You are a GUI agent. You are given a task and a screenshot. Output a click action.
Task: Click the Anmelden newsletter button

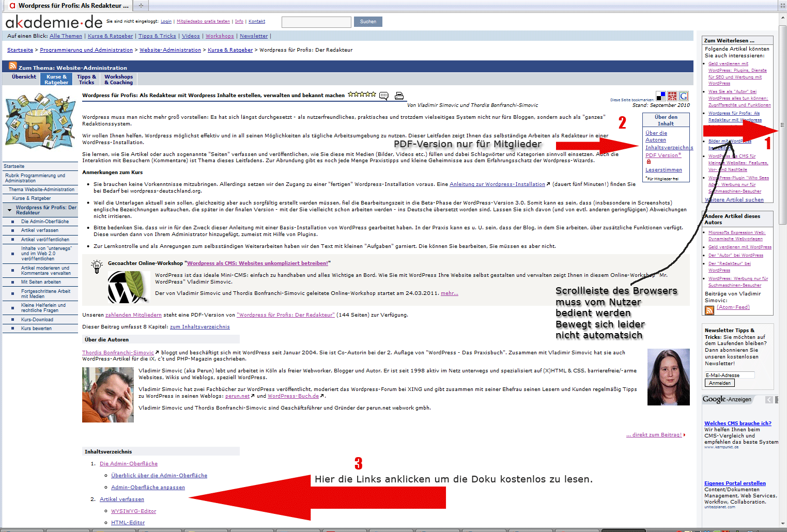click(720, 383)
